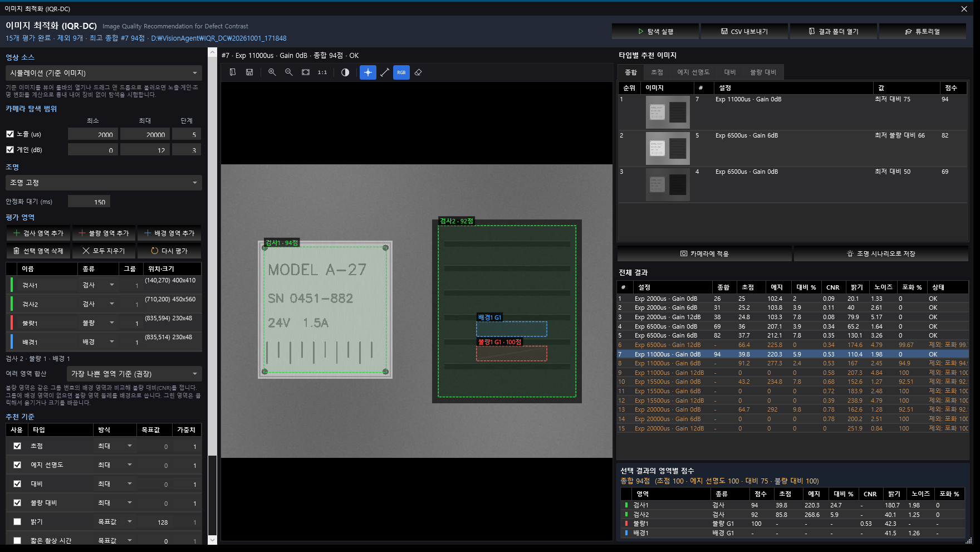Image resolution: width=980 pixels, height=552 pixels.
Task: Open results folder via 결과 폴더 열기
Action: 834,32
